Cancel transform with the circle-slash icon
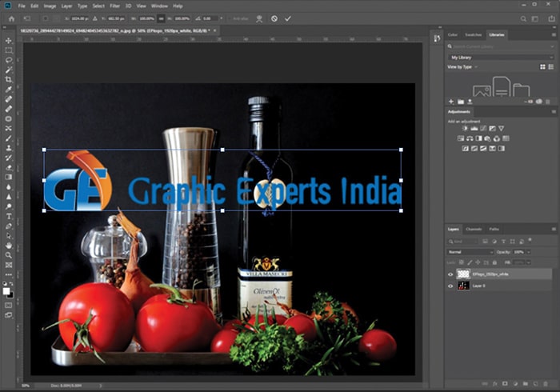Screen dimensions: 560x392 pos(274,18)
